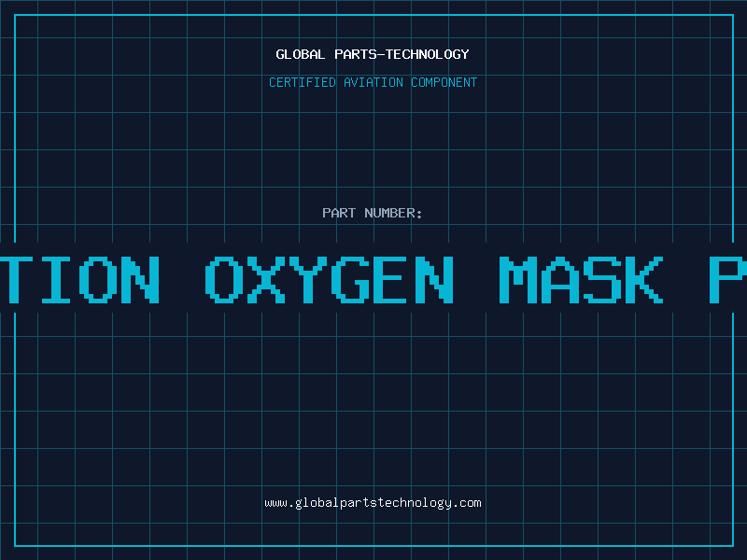
Task: Click the word COMPONENT in the subtitle
Action: point(444,82)
